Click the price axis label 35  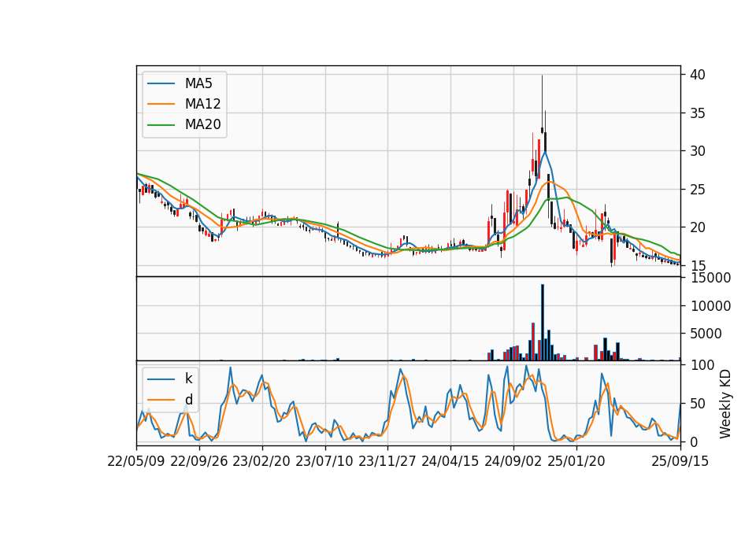(x=698, y=113)
